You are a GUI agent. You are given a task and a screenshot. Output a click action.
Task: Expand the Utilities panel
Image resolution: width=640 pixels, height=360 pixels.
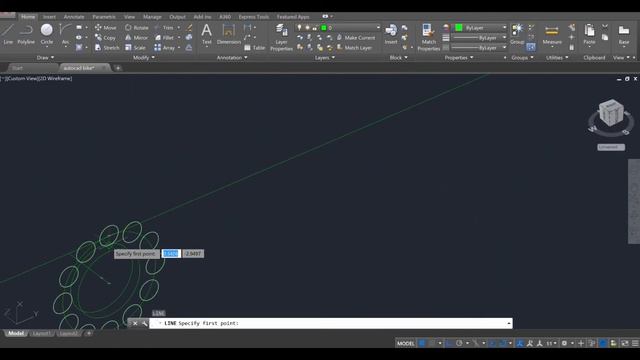click(x=557, y=58)
